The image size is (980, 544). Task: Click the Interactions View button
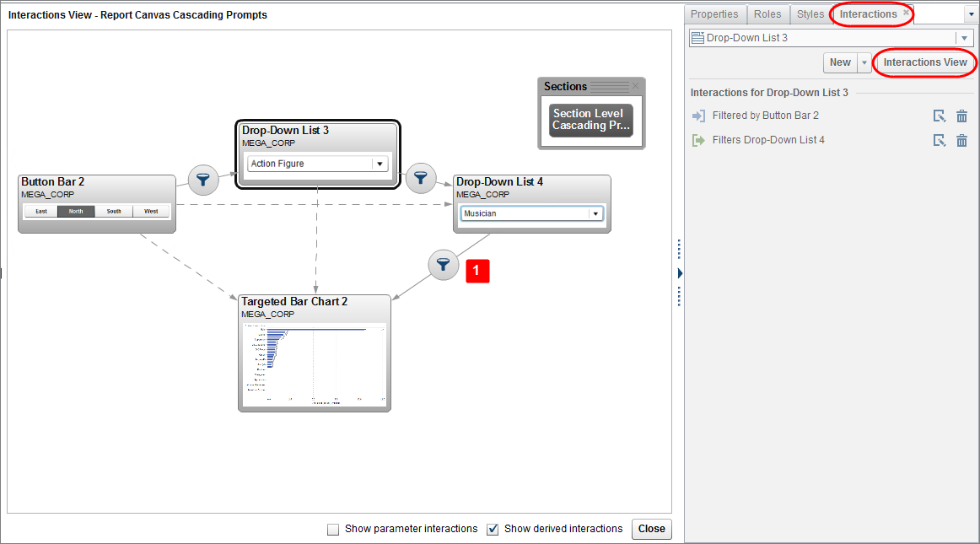point(924,62)
